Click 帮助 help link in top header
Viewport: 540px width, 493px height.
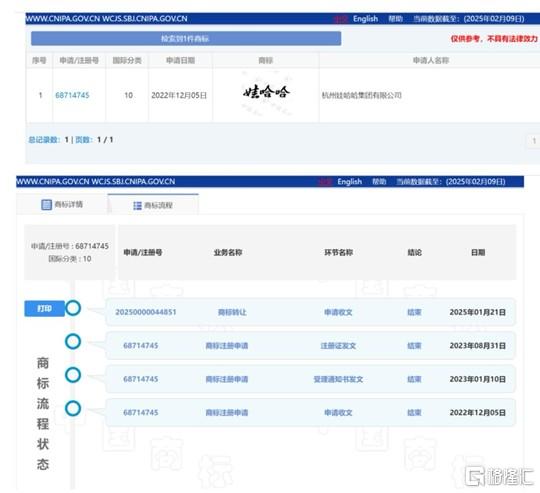396,19
